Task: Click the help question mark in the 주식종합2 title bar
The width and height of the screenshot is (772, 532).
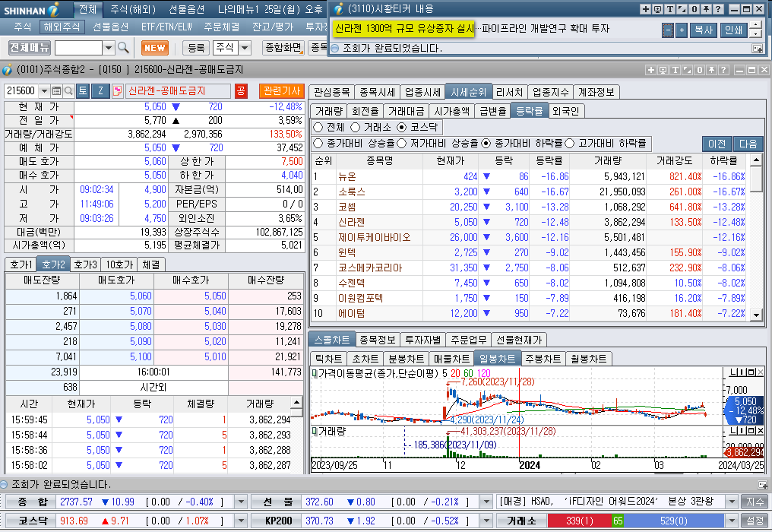Action: point(723,70)
